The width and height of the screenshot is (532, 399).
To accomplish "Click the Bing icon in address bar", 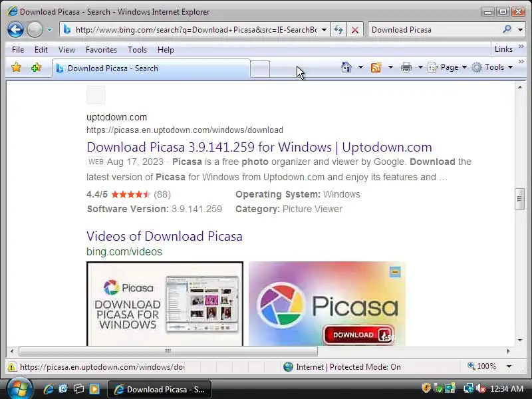I will point(67,29).
